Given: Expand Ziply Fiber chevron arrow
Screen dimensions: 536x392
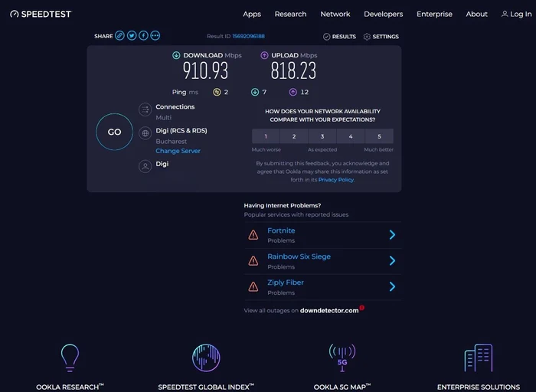Looking at the screenshot, I should coord(392,287).
